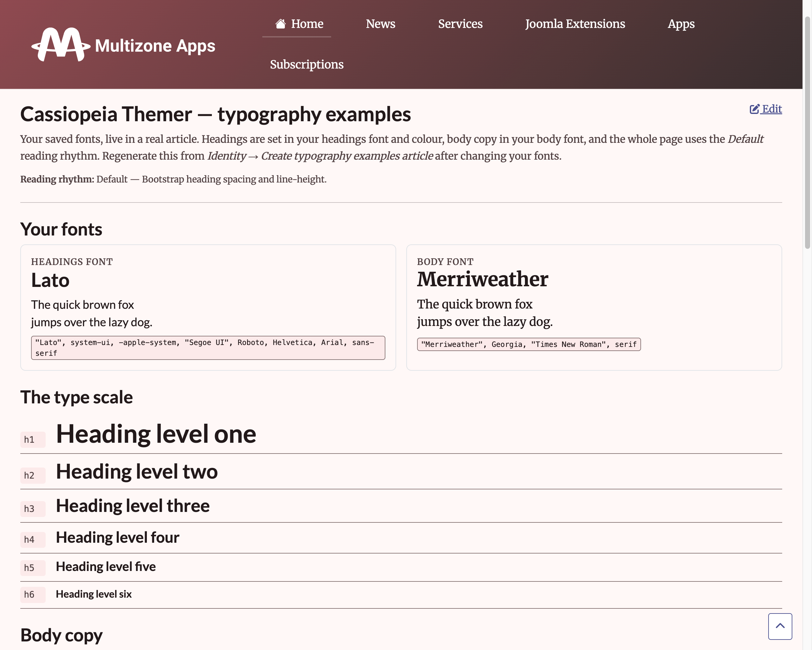Click "Heading level five" sample
The height and width of the screenshot is (650, 812).
point(106,567)
